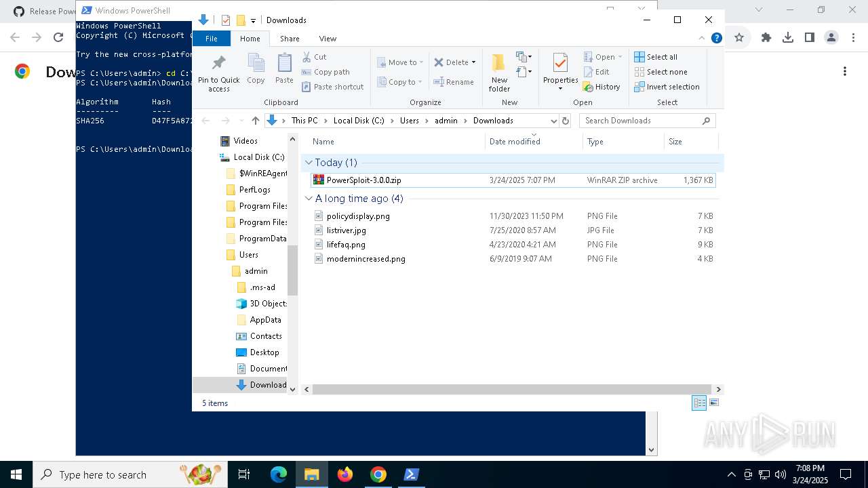Click the Rename button
The height and width of the screenshot is (488, 868).
454,82
